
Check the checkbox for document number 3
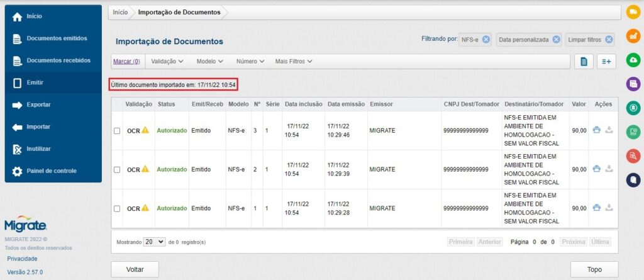tap(116, 131)
